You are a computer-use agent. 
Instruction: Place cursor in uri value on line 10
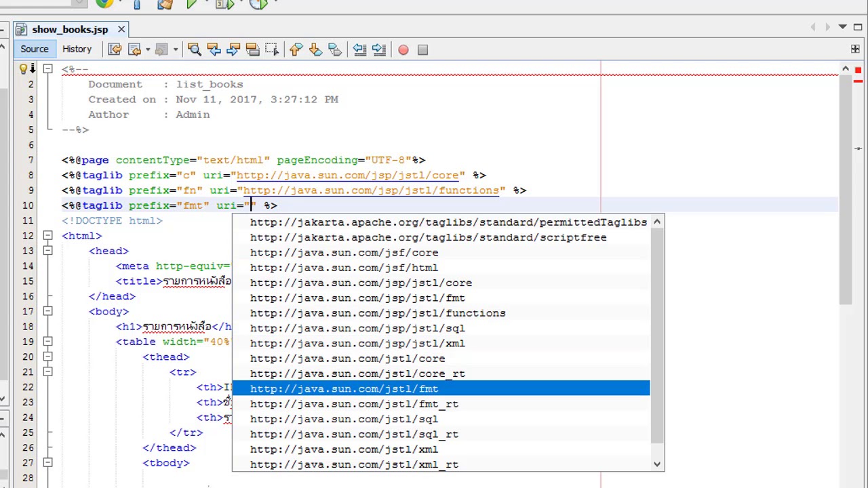pyautogui.click(x=250, y=205)
